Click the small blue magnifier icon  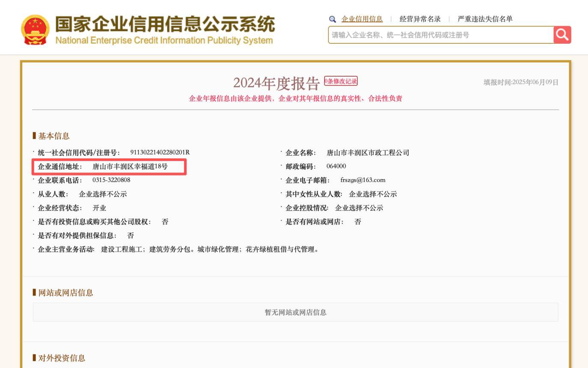[333, 19]
